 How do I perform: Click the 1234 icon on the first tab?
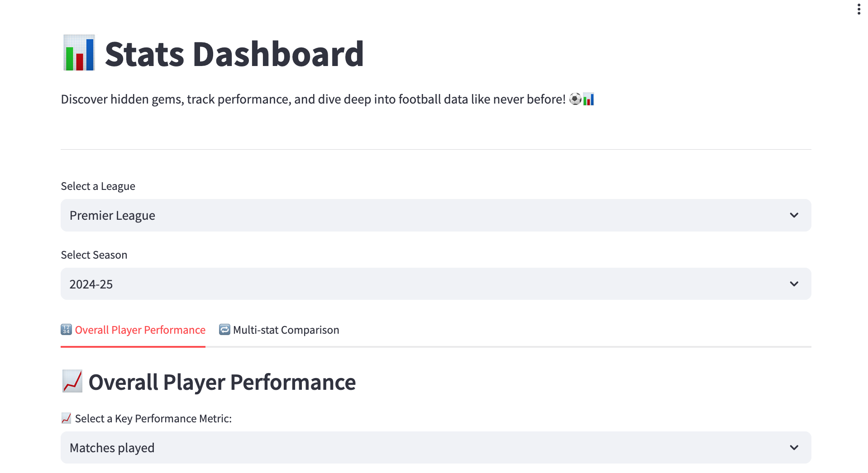[66, 330]
